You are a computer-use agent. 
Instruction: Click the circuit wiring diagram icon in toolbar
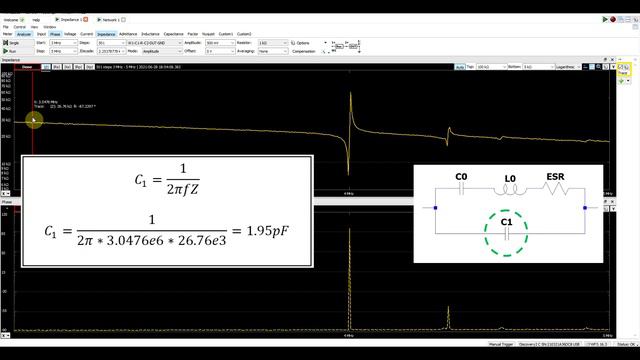coord(346,47)
